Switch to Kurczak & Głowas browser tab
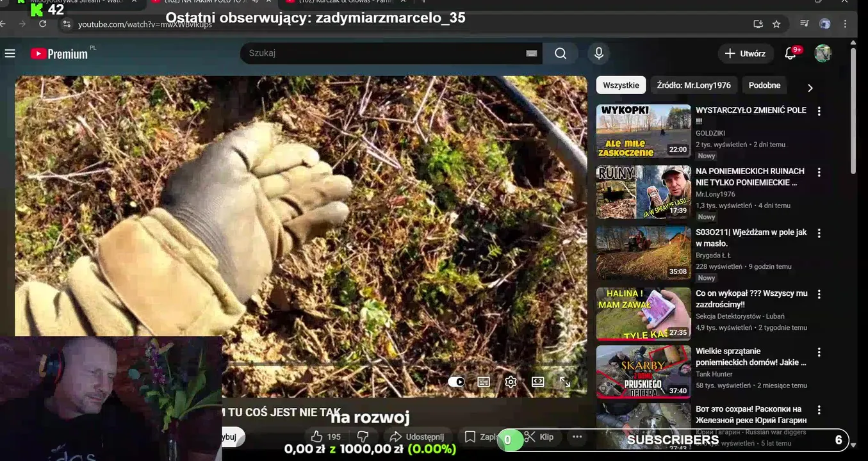 (347, 3)
